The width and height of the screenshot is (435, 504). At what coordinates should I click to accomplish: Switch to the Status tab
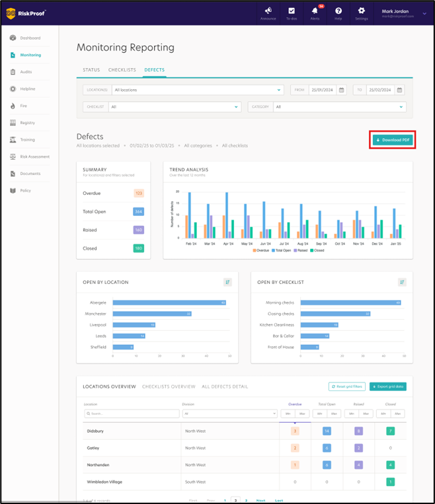point(91,70)
